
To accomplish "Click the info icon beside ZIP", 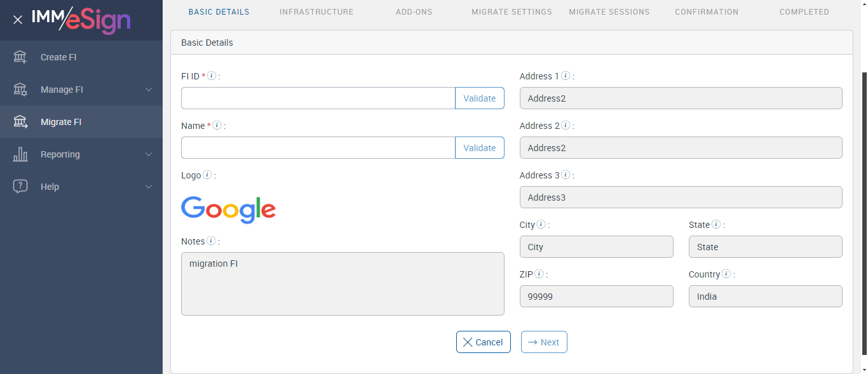I will point(539,274).
